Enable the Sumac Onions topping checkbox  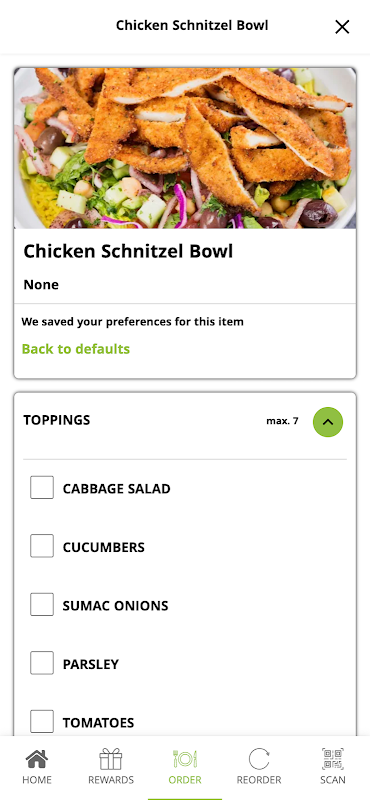point(42,605)
